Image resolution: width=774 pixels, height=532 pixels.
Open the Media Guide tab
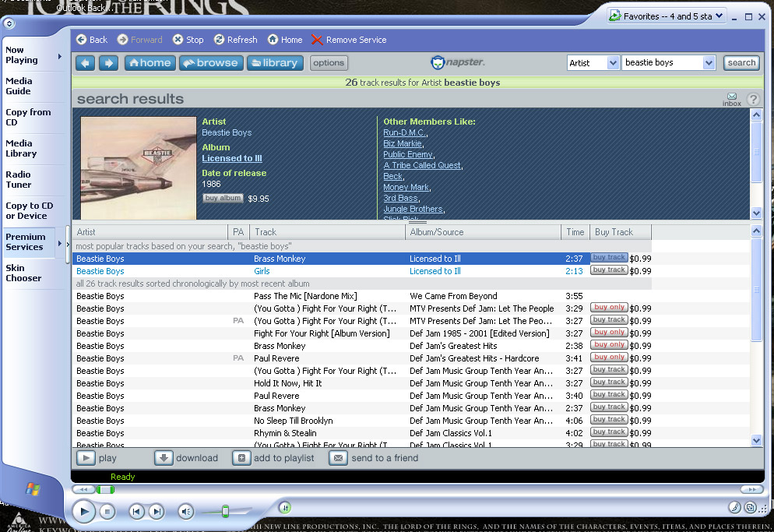(x=19, y=86)
